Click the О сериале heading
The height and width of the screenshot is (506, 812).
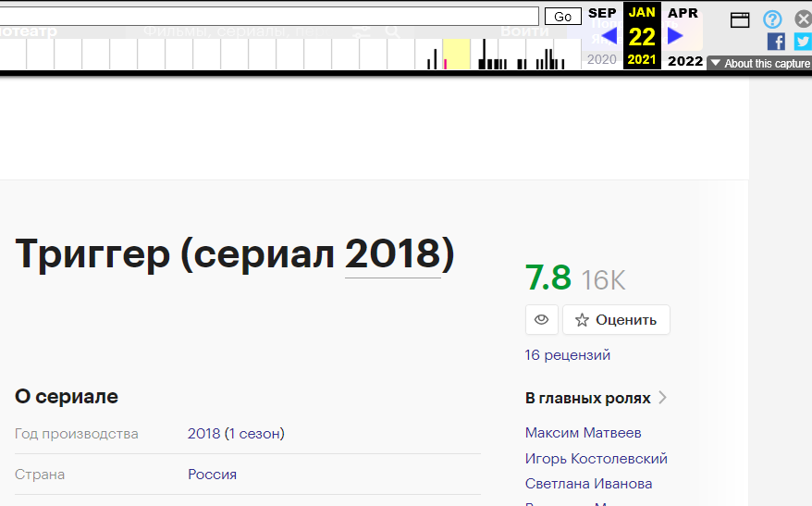(x=67, y=396)
